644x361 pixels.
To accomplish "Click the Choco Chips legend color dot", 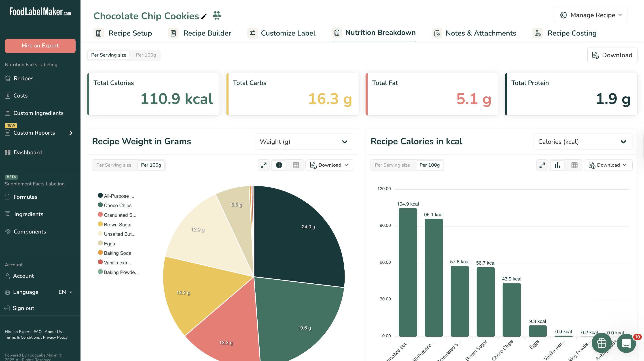I will pyautogui.click(x=100, y=205).
